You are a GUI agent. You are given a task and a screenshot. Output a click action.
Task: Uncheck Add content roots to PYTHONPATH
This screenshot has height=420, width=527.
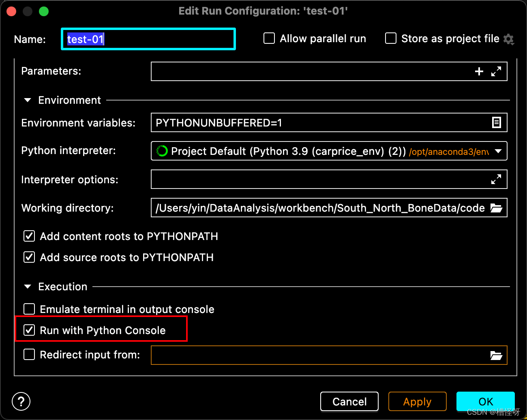(29, 236)
